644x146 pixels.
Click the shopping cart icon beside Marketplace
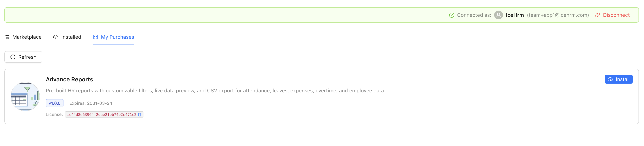pyautogui.click(x=7, y=37)
